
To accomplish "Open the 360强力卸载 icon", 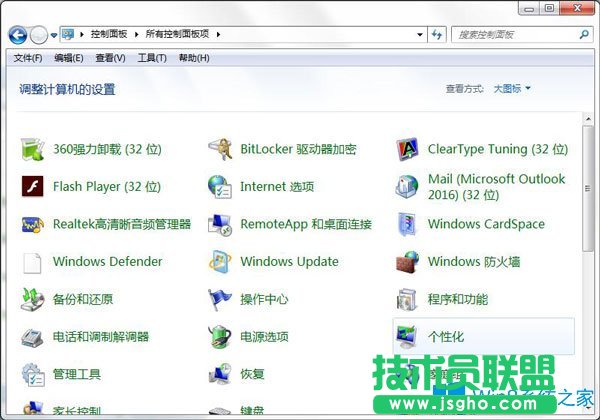I will tap(32, 149).
